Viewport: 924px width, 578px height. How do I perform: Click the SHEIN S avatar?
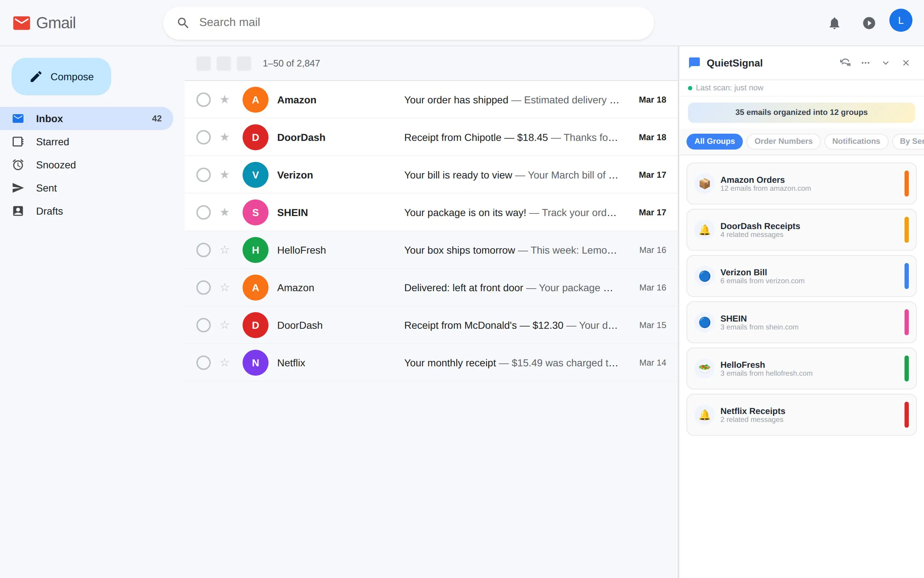[x=256, y=212]
